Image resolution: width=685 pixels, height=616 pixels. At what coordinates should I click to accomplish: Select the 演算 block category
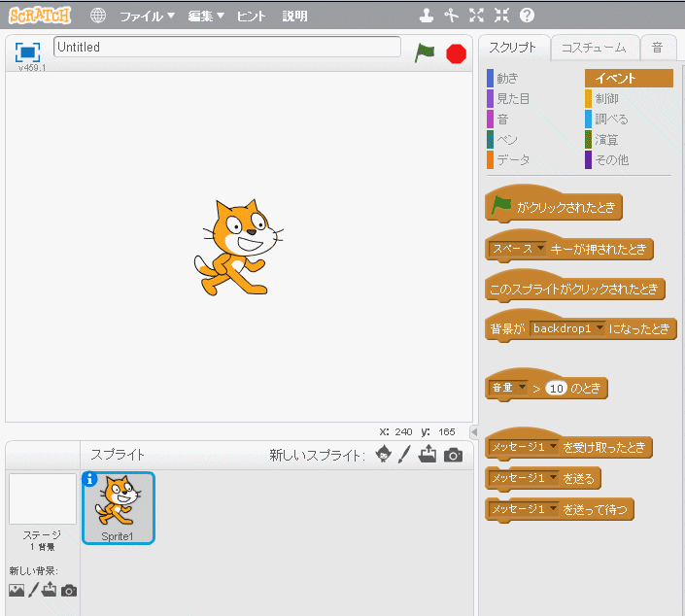602,139
